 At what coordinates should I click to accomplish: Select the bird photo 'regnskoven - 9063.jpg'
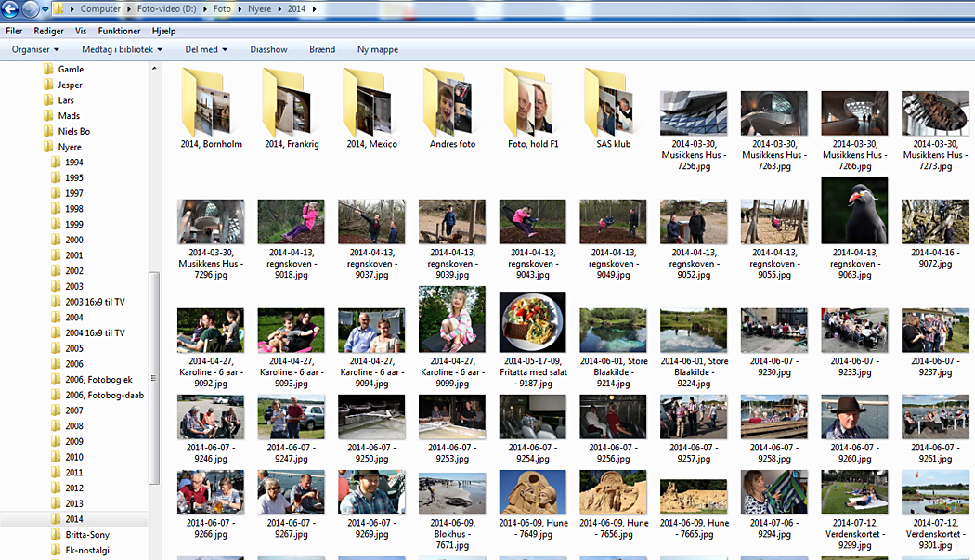coord(854,212)
